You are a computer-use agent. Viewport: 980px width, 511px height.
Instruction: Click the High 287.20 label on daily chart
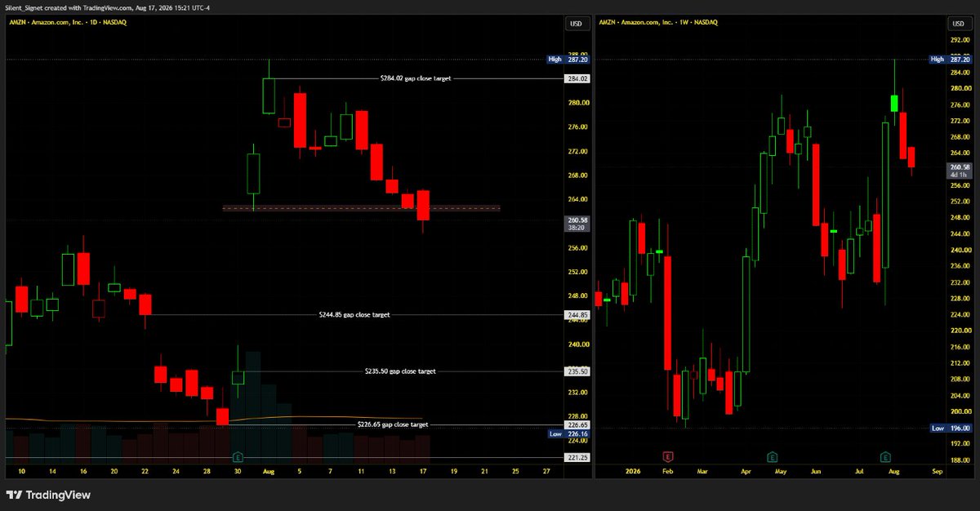click(567, 60)
